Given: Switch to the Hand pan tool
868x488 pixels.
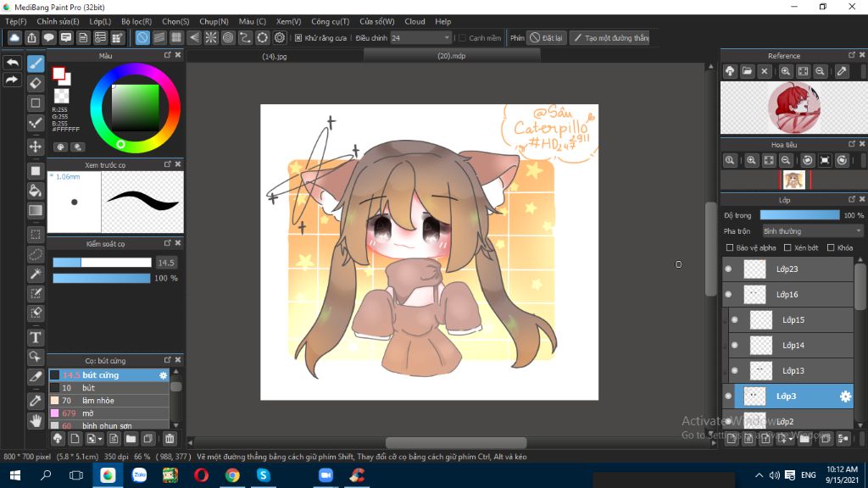Looking at the screenshot, I should pos(36,420).
